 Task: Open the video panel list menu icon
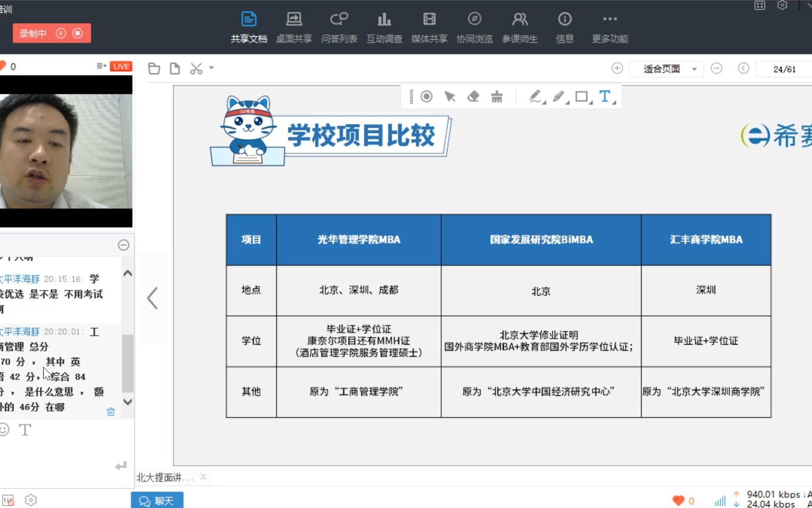coord(101,66)
